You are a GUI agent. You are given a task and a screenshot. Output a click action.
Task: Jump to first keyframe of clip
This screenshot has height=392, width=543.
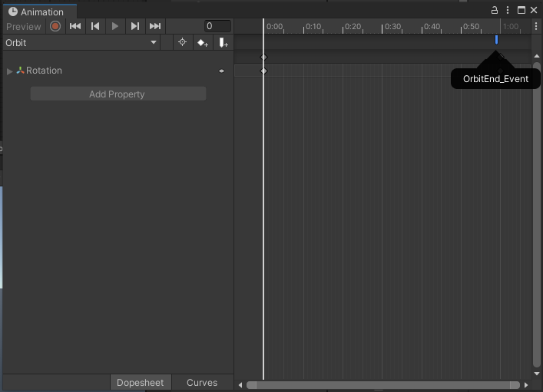pyautogui.click(x=75, y=26)
